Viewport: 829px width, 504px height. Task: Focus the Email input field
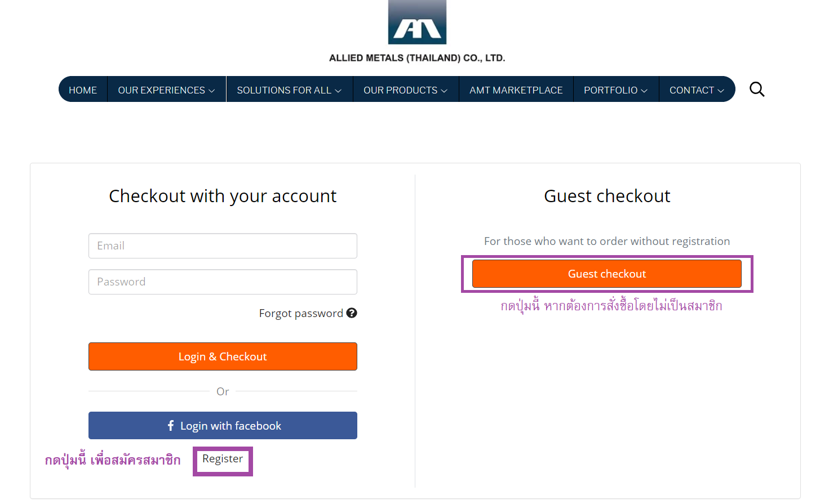(x=223, y=246)
